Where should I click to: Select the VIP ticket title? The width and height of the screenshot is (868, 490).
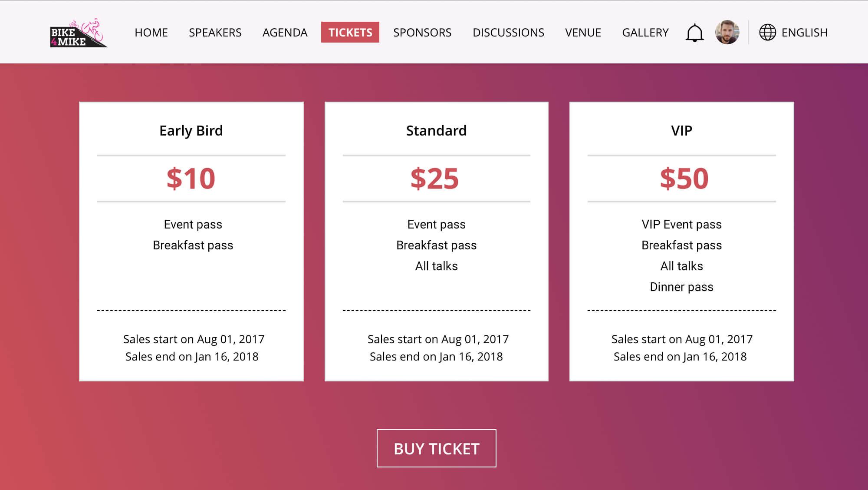point(681,131)
